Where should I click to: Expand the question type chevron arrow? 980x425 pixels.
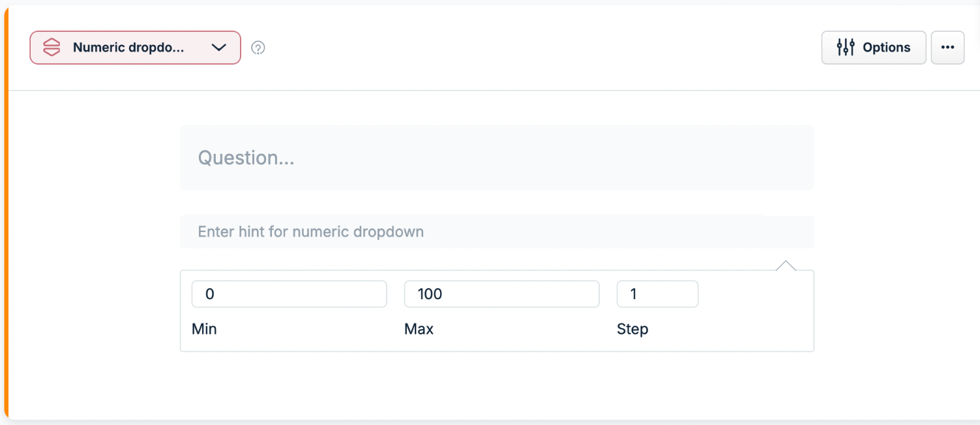click(x=219, y=48)
